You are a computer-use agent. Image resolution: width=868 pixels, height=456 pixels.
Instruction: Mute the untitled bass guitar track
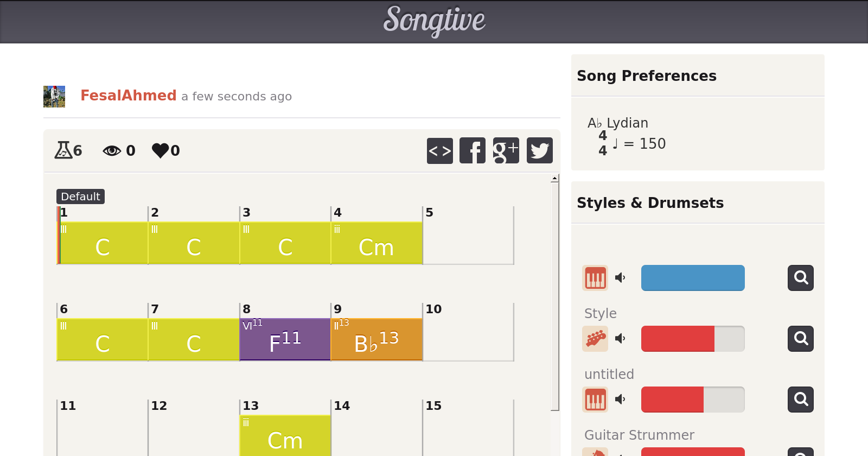pos(620,339)
